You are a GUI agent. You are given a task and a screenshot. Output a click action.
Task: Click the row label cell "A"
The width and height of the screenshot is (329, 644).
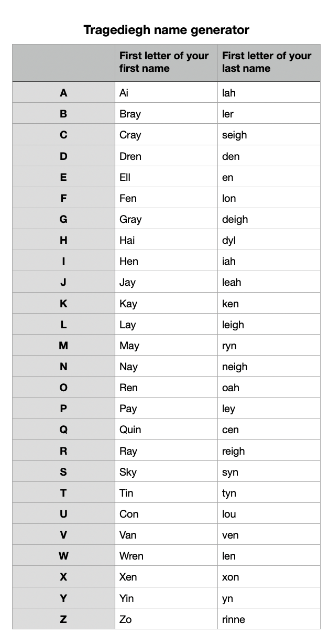[63, 93]
